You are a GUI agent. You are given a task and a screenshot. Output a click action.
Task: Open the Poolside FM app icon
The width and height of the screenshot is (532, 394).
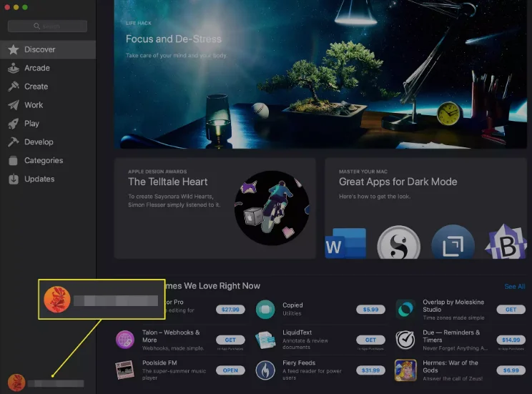pos(125,370)
